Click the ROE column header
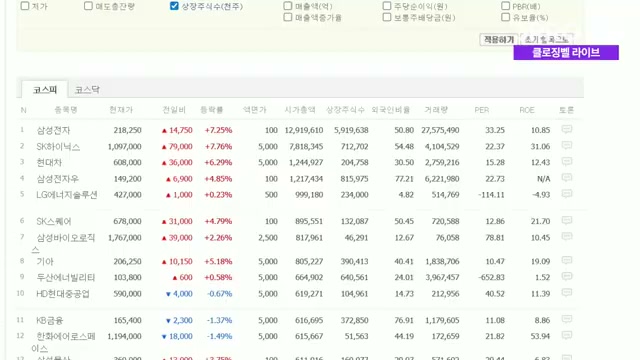This screenshot has width=640, height=360. point(527,110)
